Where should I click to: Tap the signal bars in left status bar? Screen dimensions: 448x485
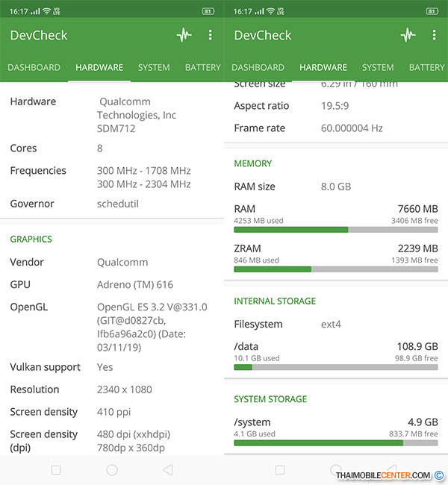tap(36, 12)
